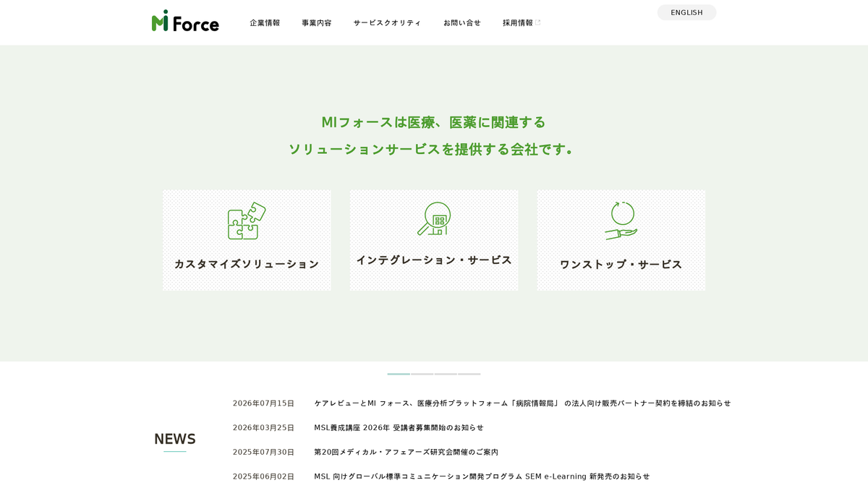Switch the site to ENGLISH
Viewport: 868px width, 488px height.
tap(686, 12)
